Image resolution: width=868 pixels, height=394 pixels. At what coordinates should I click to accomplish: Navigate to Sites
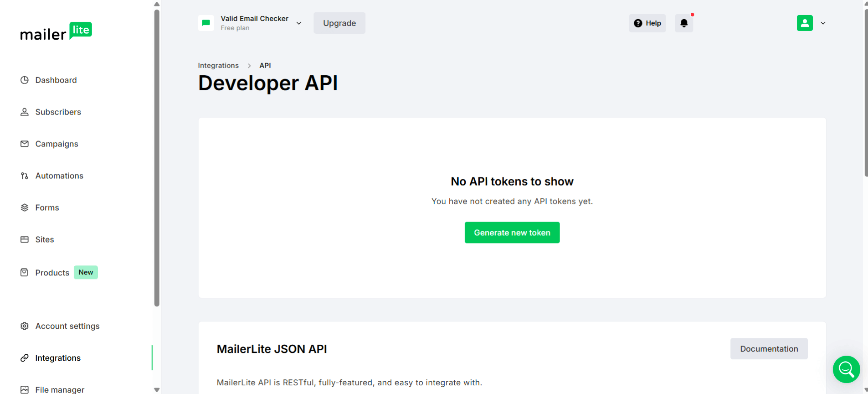(x=45, y=240)
